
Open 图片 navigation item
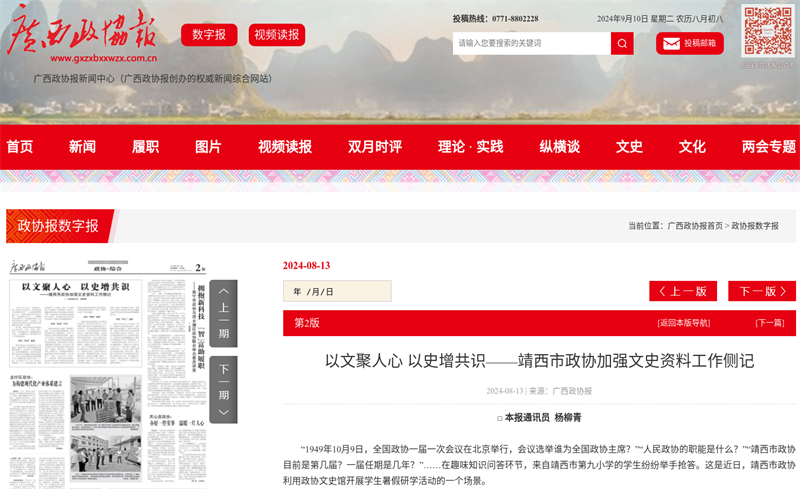coord(208,147)
